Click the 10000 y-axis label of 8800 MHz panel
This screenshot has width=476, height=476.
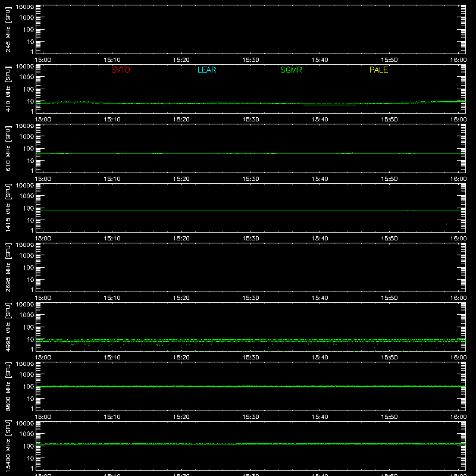tap(25, 364)
